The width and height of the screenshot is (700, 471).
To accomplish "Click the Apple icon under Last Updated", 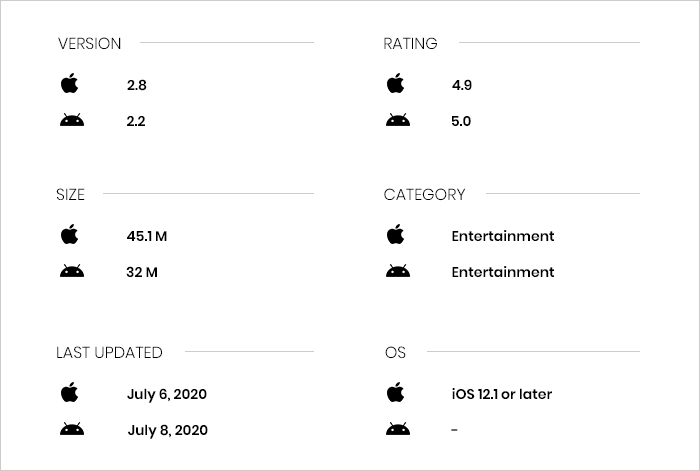I will (x=70, y=392).
